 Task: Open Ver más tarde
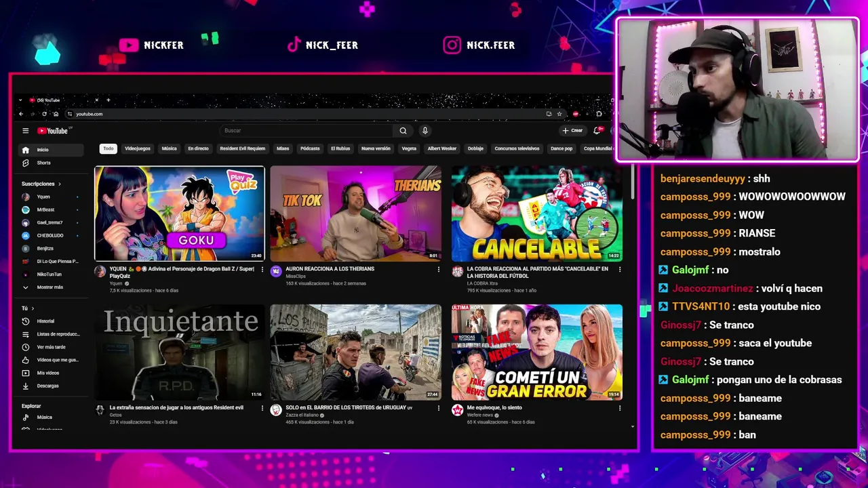click(x=51, y=347)
